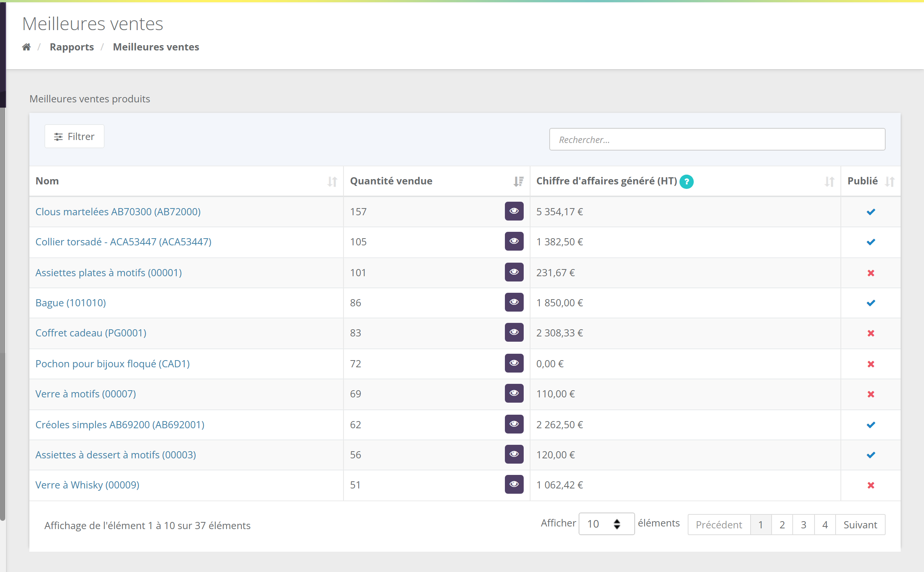Toggle published check for Collier torsadé
Image resolution: width=924 pixels, height=572 pixels.
(871, 242)
